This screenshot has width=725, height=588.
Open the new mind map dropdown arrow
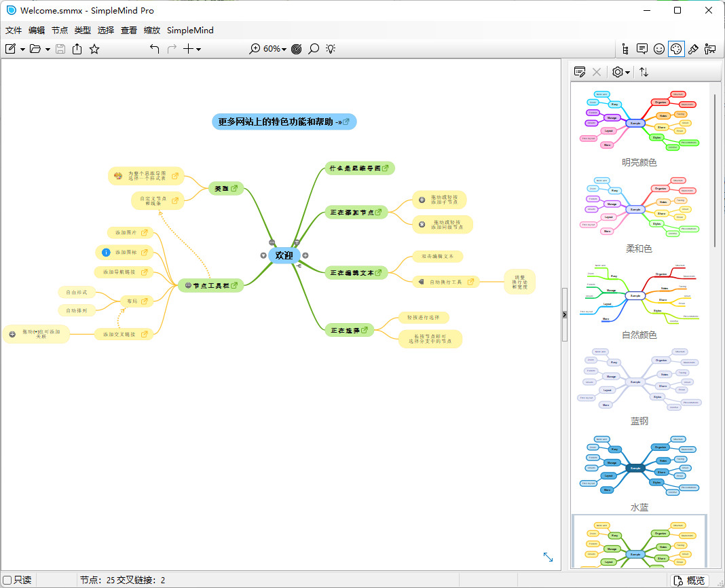[22, 49]
